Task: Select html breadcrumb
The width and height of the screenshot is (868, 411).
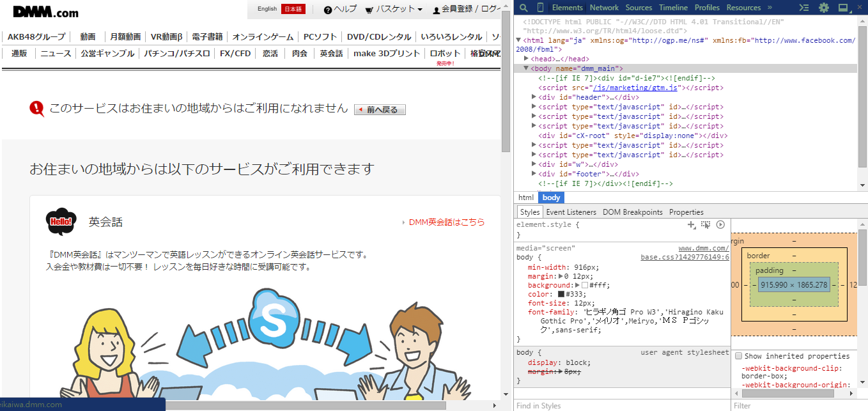Action: click(x=526, y=198)
